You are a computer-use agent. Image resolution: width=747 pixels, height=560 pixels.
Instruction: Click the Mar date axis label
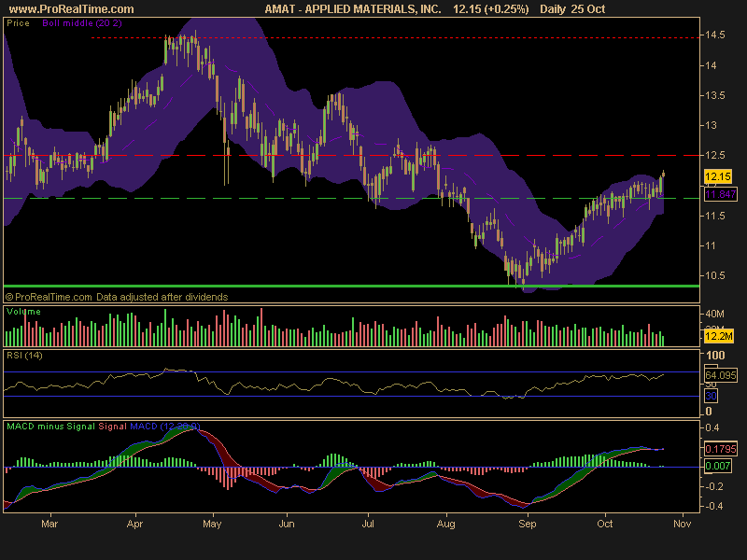[49, 525]
